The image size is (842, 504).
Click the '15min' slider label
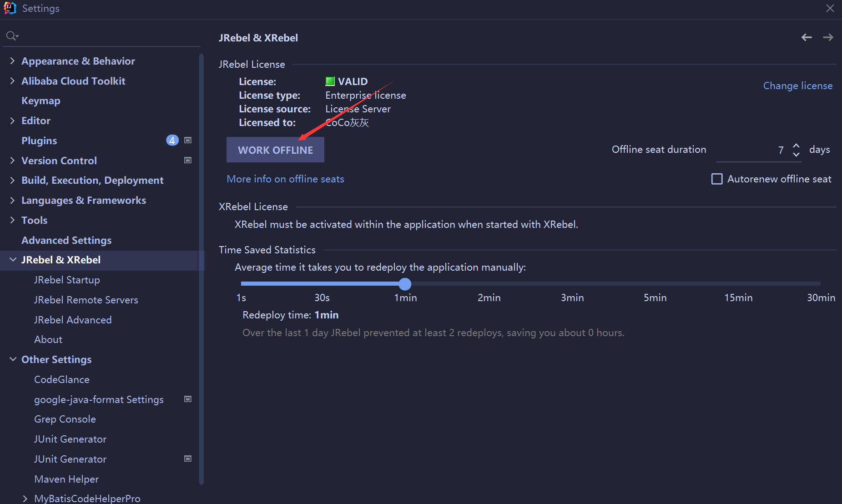[x=738, y=297]
